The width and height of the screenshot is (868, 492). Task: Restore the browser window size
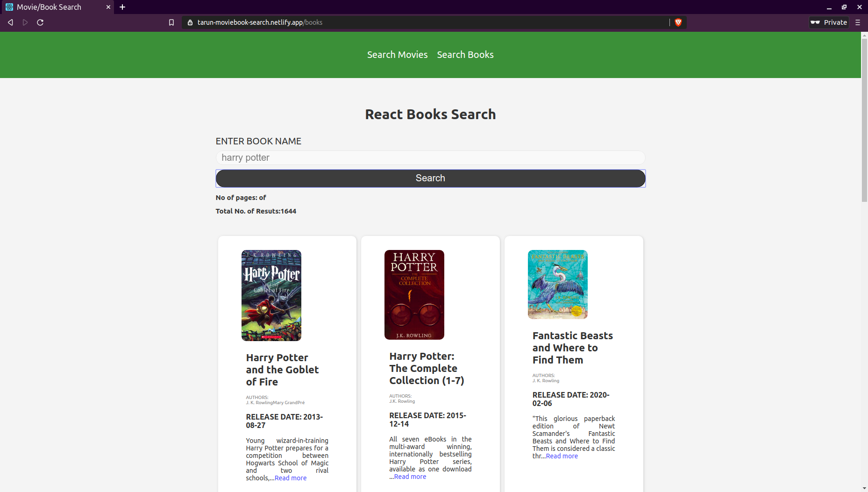click(844, 7)
